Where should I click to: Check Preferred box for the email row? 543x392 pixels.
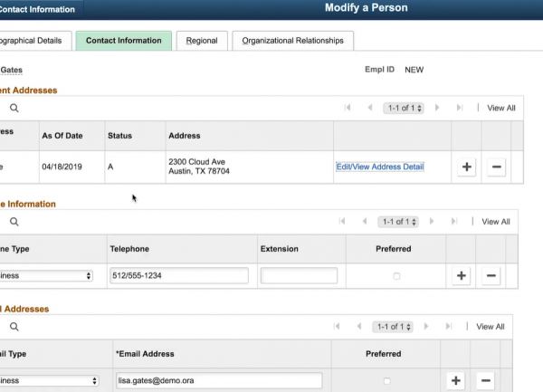(386, 381)
